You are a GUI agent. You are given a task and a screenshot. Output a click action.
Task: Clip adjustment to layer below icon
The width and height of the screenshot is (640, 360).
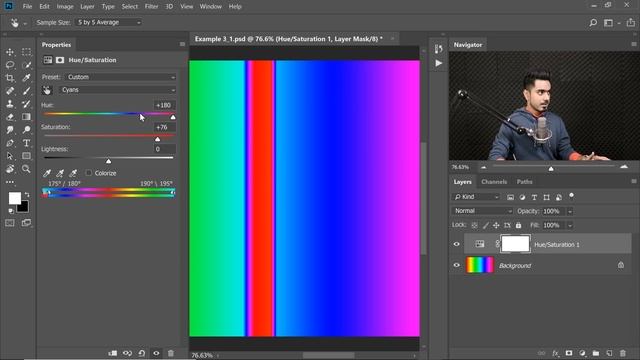click(x=113, y=353)
